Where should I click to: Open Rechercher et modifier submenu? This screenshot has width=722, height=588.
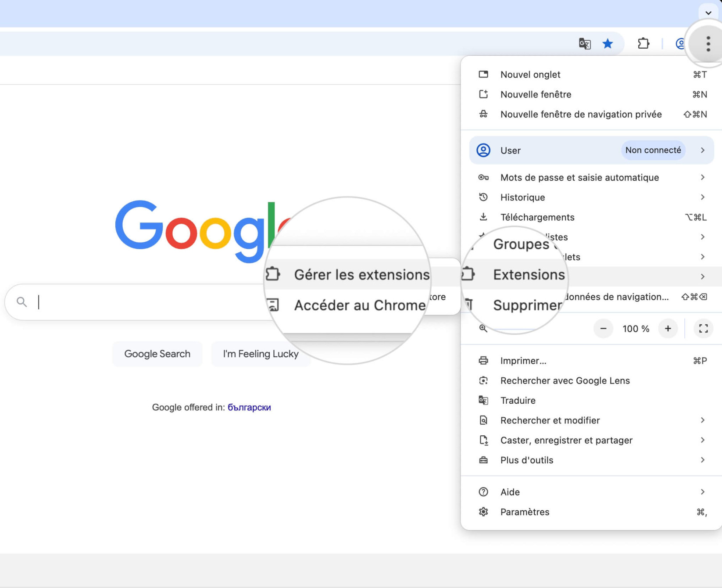pyautogui.click(x=591, y=420)
